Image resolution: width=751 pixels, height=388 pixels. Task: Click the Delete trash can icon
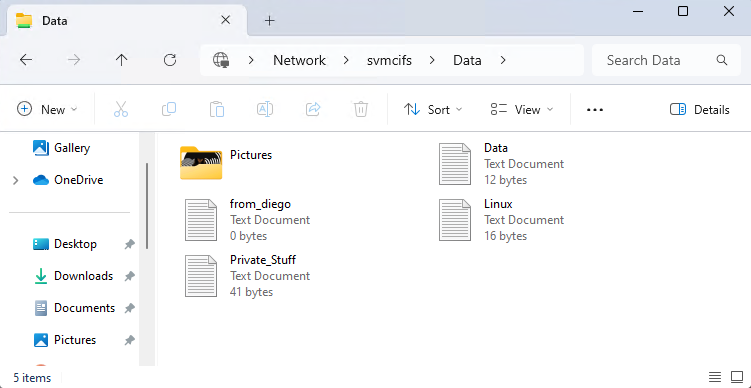click(x=361, y=110)
